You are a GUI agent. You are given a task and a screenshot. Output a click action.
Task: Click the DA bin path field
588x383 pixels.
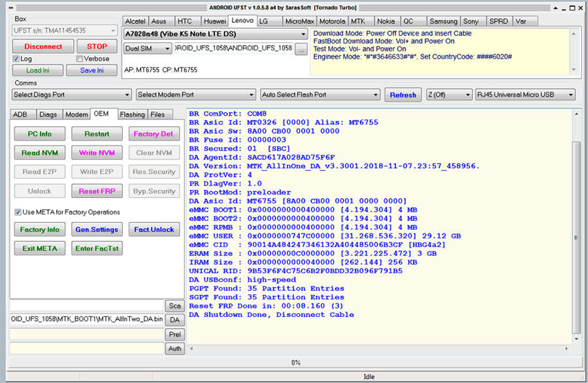point(87,319)
